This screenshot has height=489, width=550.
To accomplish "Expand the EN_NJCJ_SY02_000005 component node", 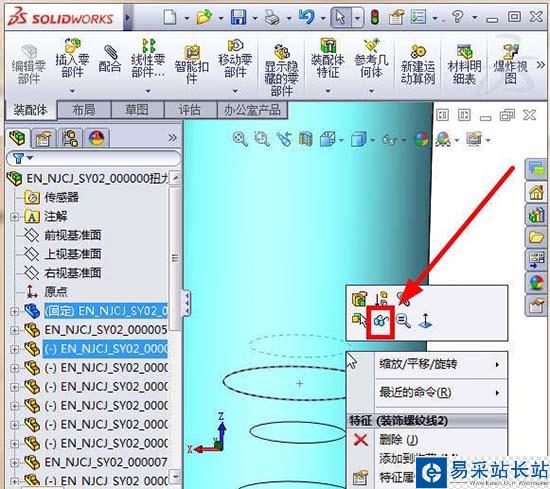I will [x=14, y=330].
